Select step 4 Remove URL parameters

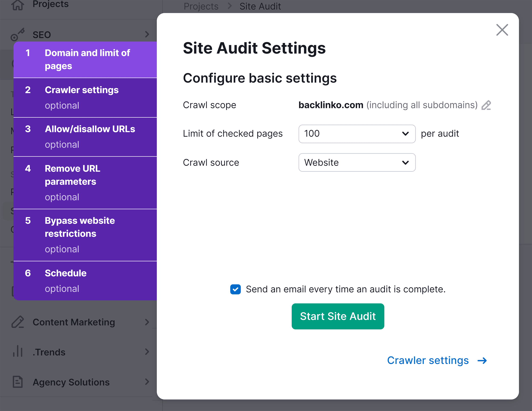click(72, 182)
